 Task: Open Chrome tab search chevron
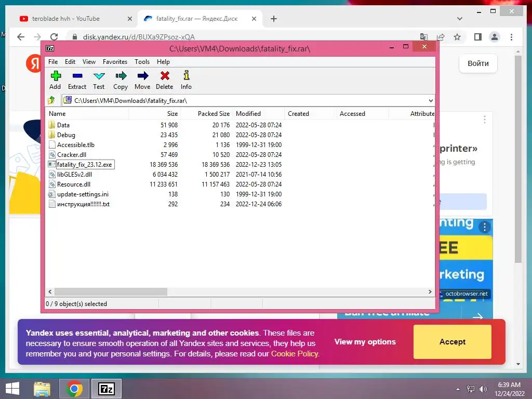click(x=460, y=19)
